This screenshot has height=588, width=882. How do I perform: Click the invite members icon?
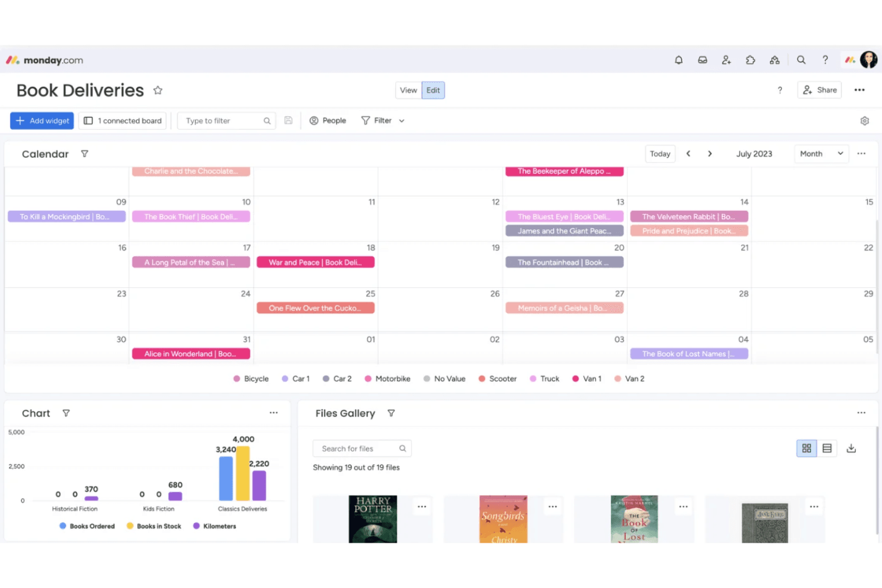point(726,60)
